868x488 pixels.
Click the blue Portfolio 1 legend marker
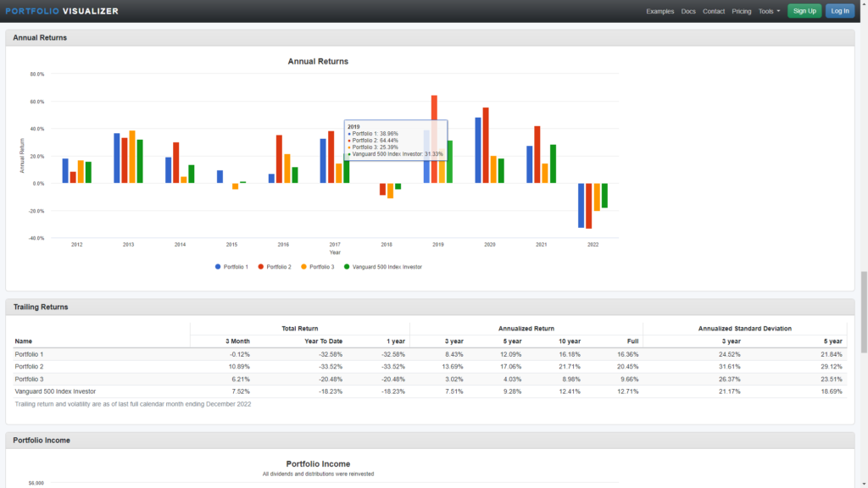pyautogui.click(x=218, y=267)
